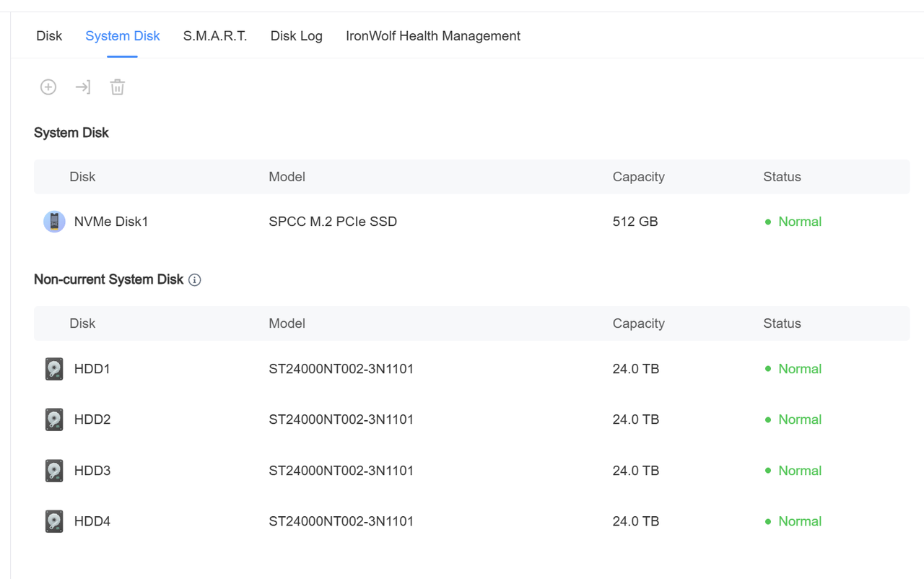924x579 pixels.
Task: Click Normal status of HDD4
Action: [x=800, y=521]
